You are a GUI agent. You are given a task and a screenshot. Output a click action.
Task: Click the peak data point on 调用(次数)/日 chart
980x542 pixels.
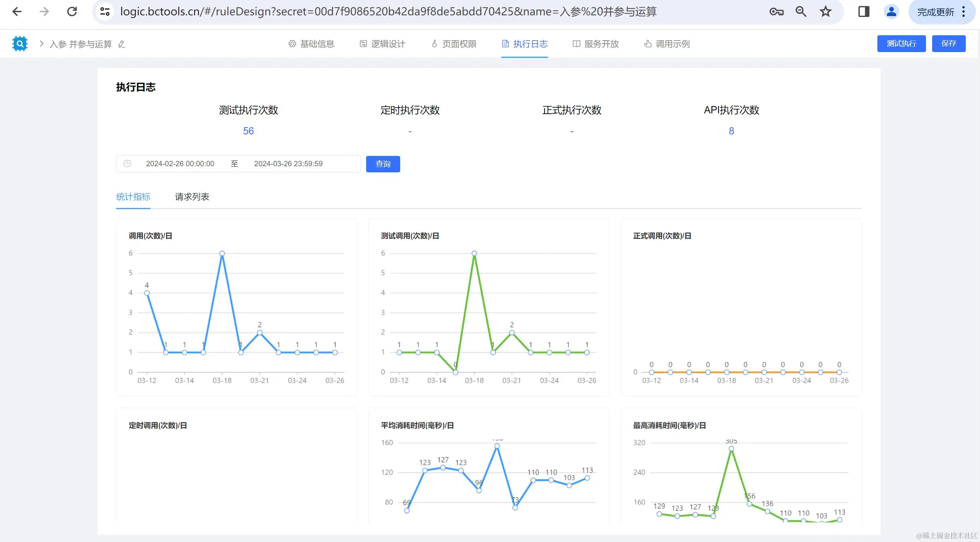222,253
